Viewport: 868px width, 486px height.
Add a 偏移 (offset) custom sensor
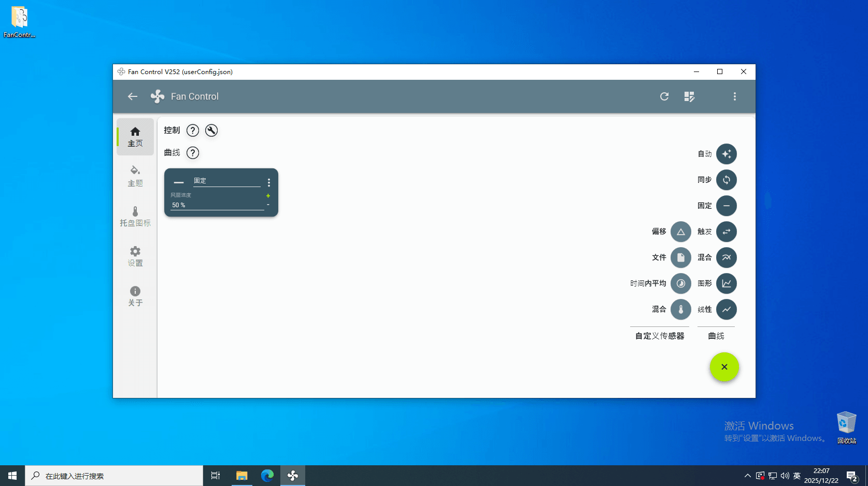tap(680, 232)
